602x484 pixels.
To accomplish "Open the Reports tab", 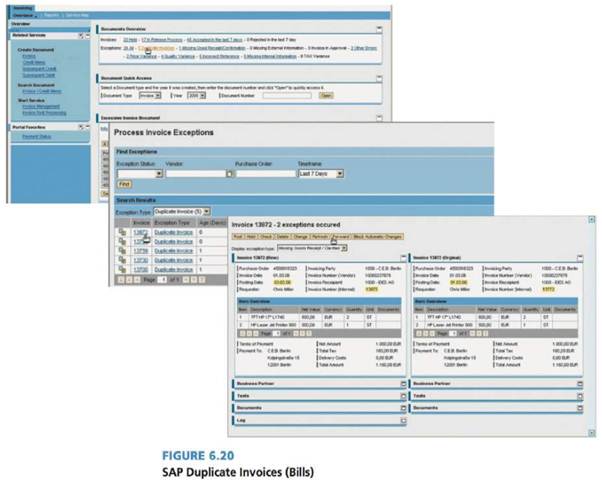I will click(x=51, y=15).
